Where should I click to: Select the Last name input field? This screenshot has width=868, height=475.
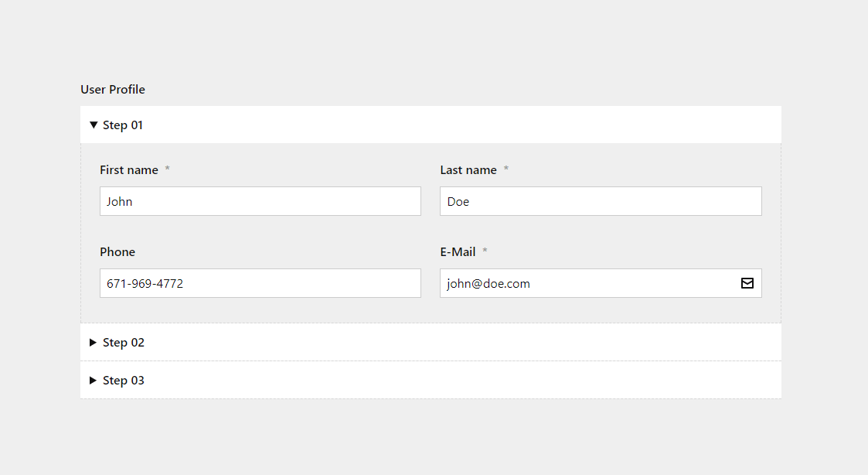tap(601, 201)
